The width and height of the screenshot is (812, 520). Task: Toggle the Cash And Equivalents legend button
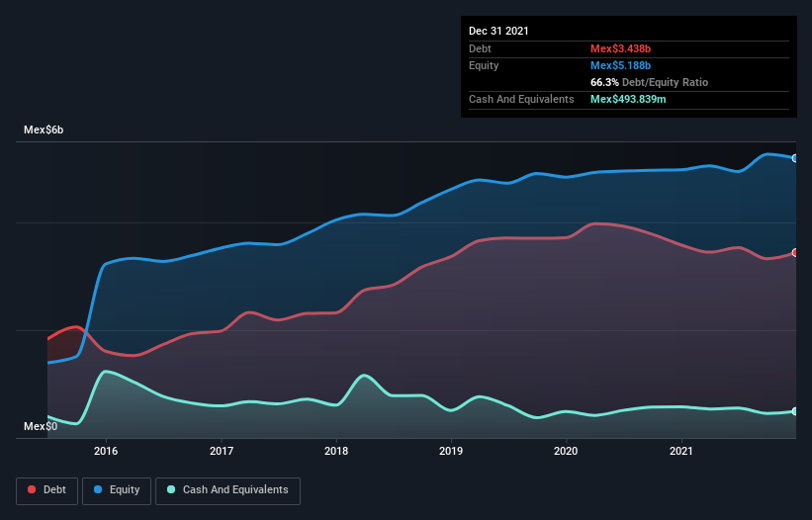[227, 490]
